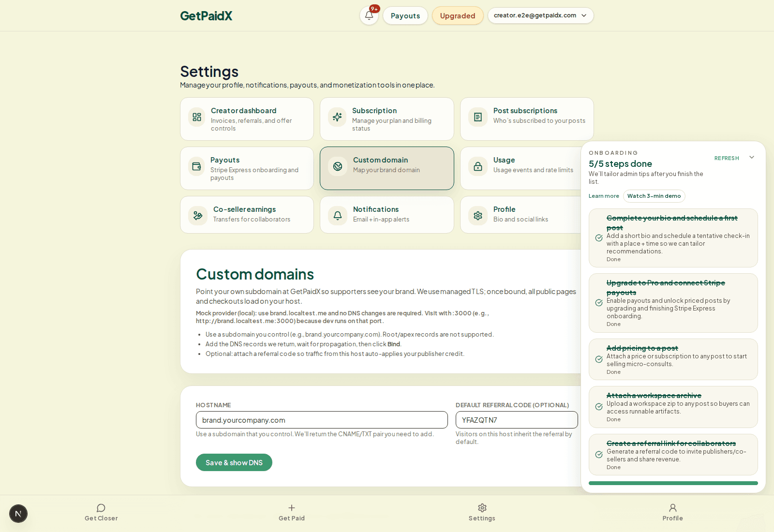Click the Subscription sparkle icon

[x=337, y=117]
